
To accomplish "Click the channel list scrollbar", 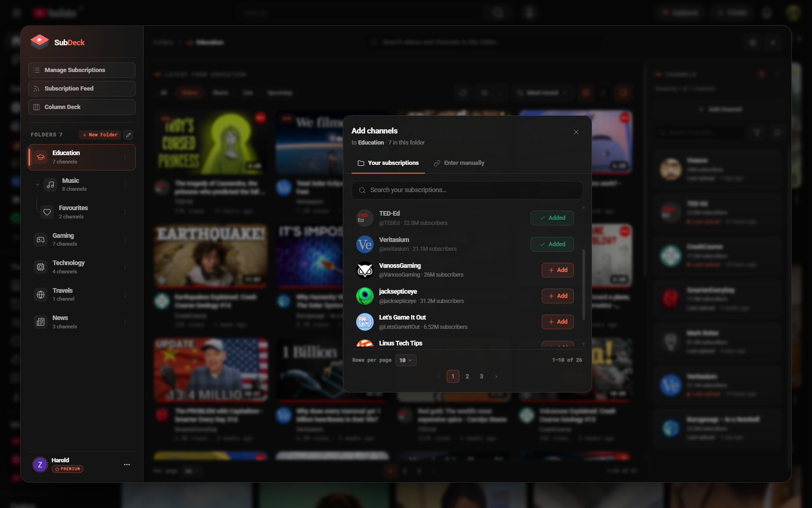I will pyautogui.click(x=583, y=284).
